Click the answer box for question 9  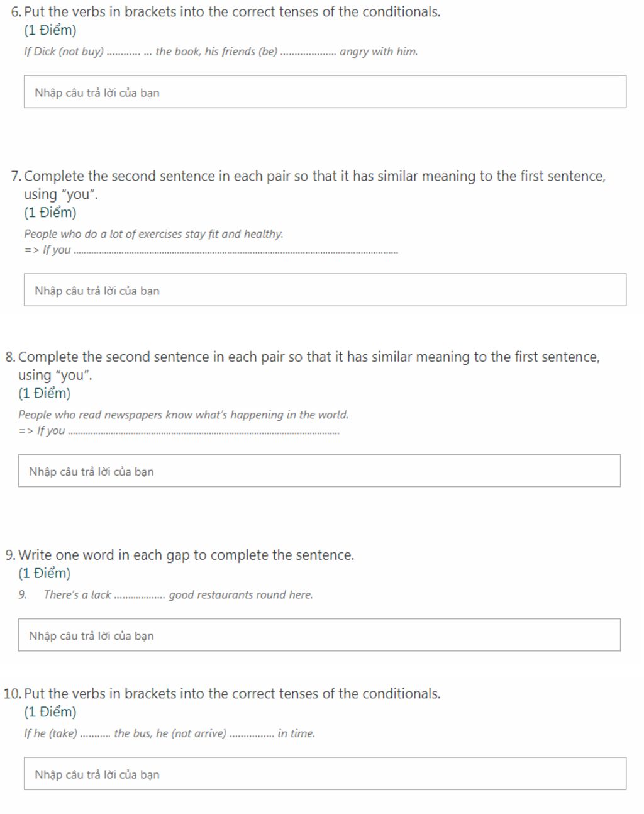tap(319, 635)
